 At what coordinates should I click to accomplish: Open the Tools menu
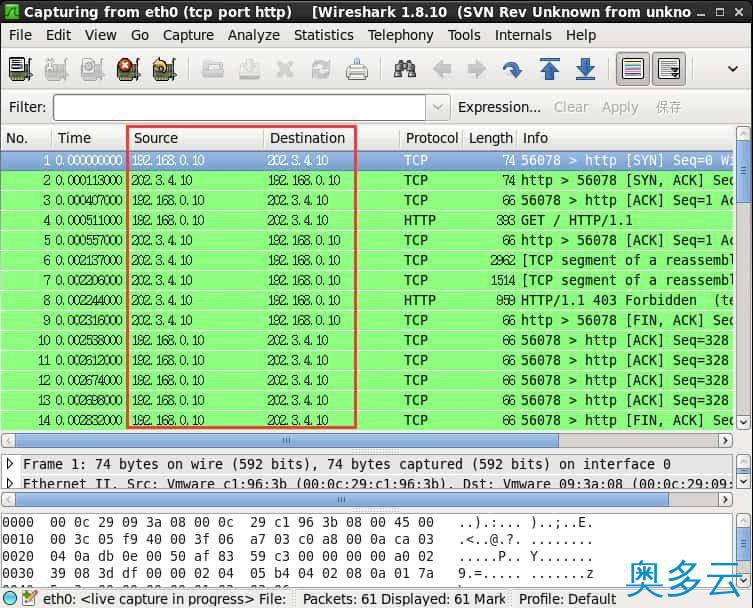pyautogui.click(x=464, y=35)
